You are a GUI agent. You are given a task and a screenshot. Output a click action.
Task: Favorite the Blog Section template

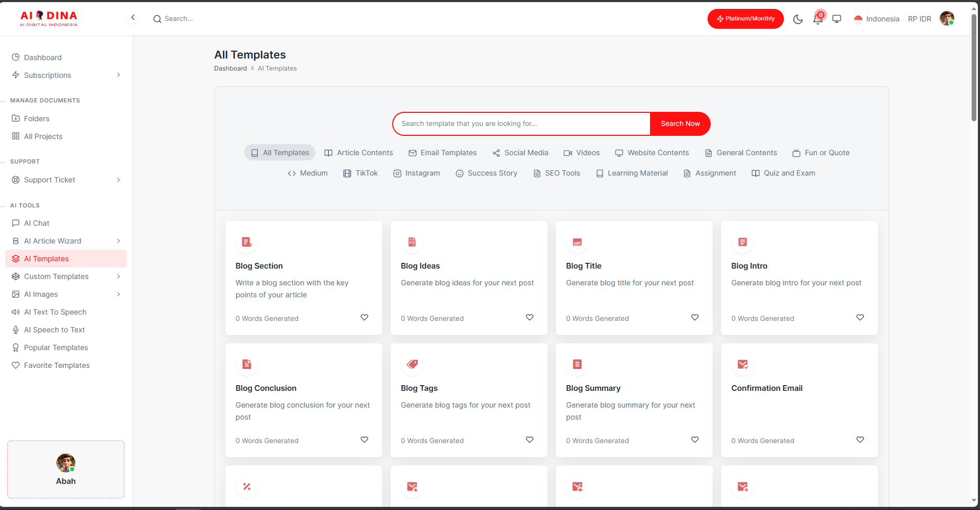[x=364, y=318]
